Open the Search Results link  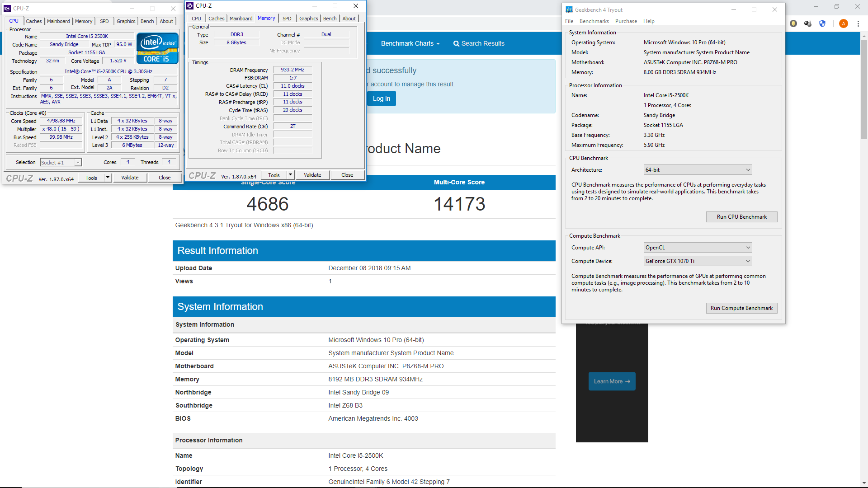pyautogui.click(x=479, y=44)
